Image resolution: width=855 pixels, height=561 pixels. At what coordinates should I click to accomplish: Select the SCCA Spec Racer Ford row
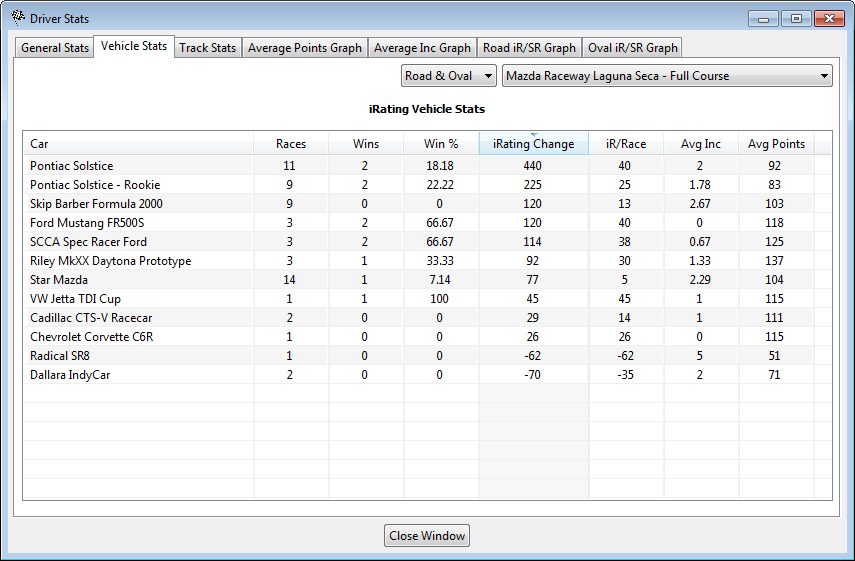pyautogui.click(x=428, y=242)
